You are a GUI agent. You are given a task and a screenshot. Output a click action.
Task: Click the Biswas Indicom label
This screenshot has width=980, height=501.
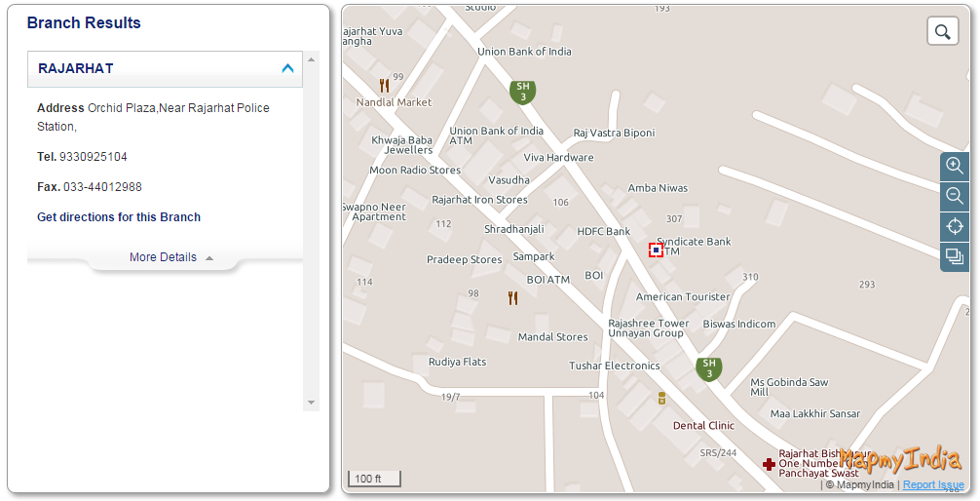coord(739,324)
